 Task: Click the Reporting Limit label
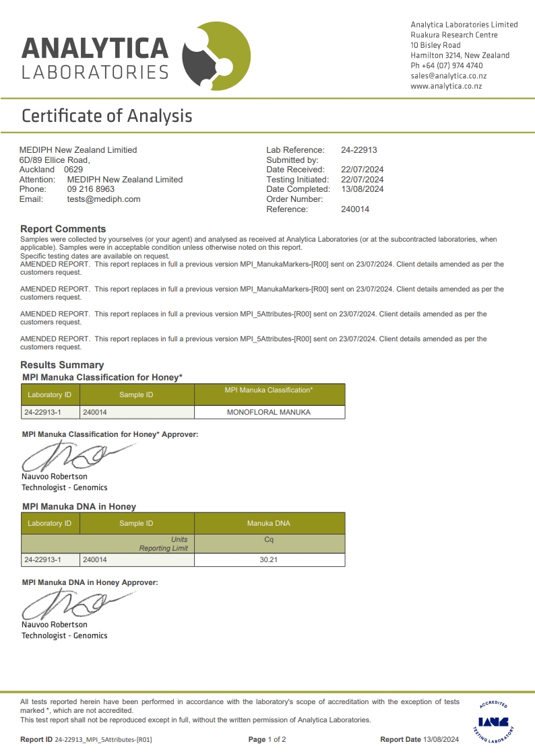164,548
